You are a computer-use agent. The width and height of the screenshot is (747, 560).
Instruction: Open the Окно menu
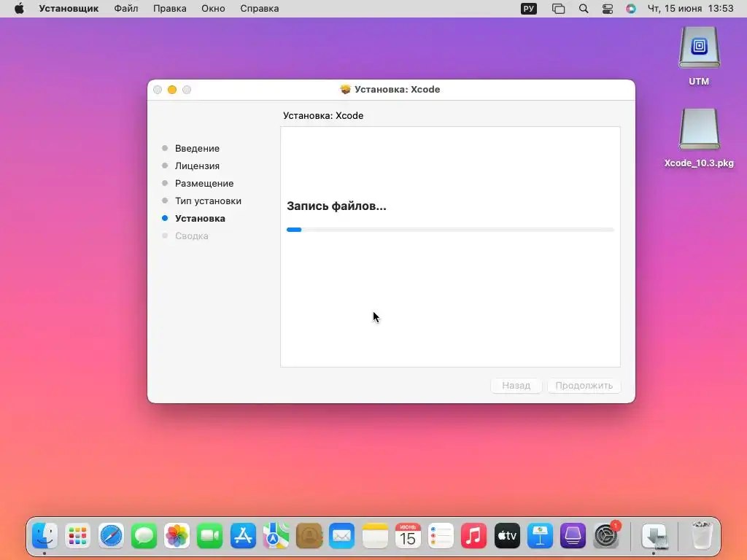point(213,9)
